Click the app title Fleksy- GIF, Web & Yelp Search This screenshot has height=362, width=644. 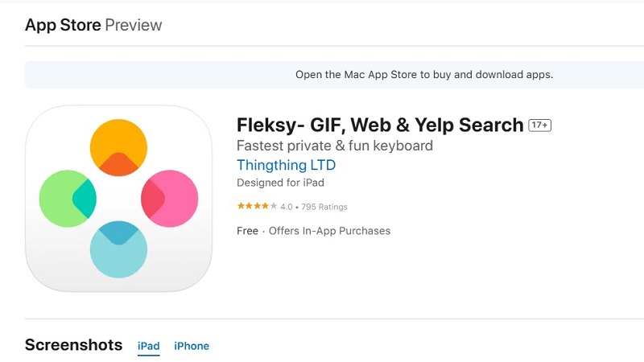(x=380, y=125)
